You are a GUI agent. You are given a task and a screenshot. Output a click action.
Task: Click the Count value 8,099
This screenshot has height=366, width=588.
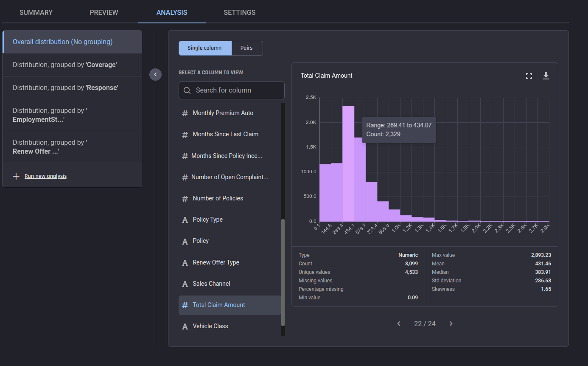(x=412, y=264)
